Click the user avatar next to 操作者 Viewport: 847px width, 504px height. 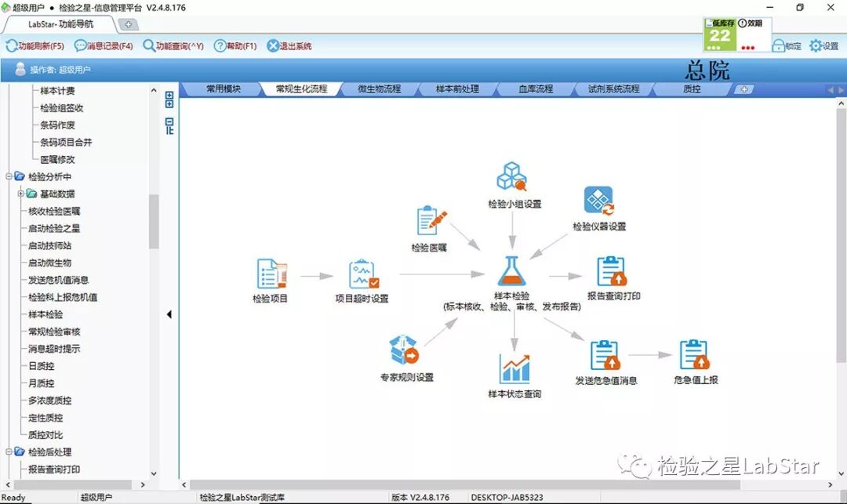click(20, 69)
